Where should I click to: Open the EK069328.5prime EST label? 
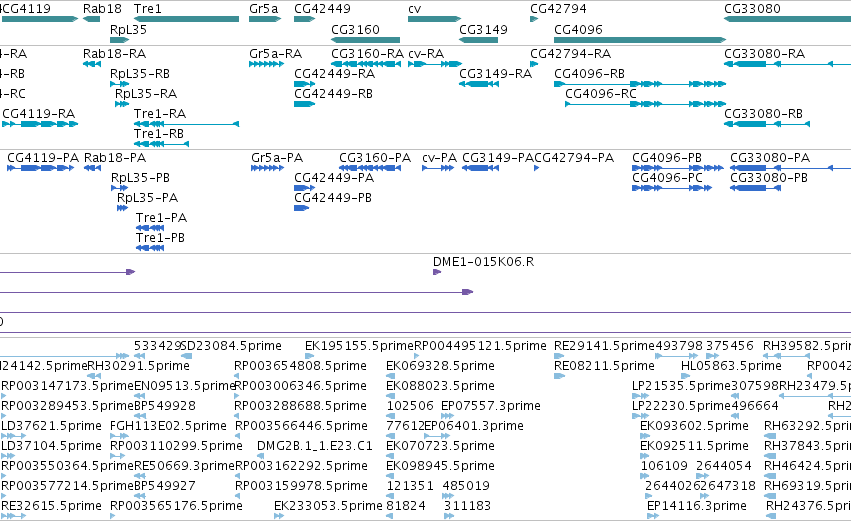click(440, 366)
